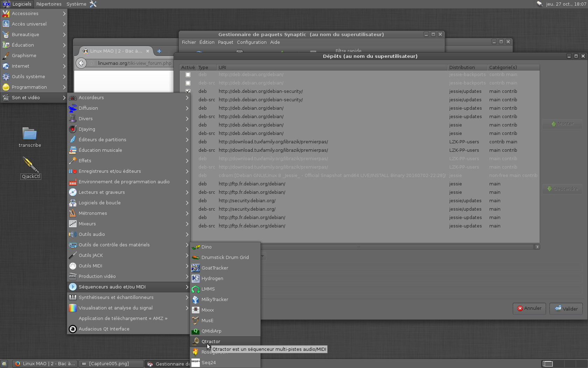Open the transcribe desktop folder icon
This screenshot has width=588, height=368.
[x=30, y=134]
